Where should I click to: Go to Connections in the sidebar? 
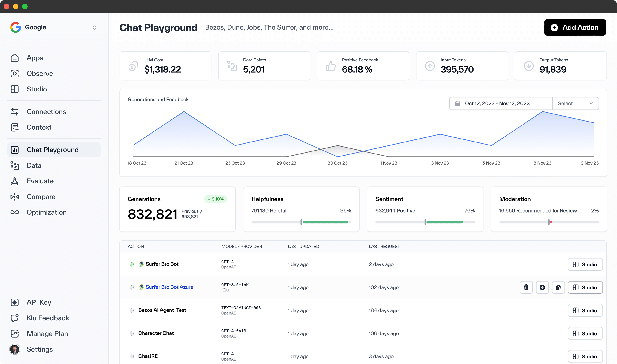click(46, 112)
